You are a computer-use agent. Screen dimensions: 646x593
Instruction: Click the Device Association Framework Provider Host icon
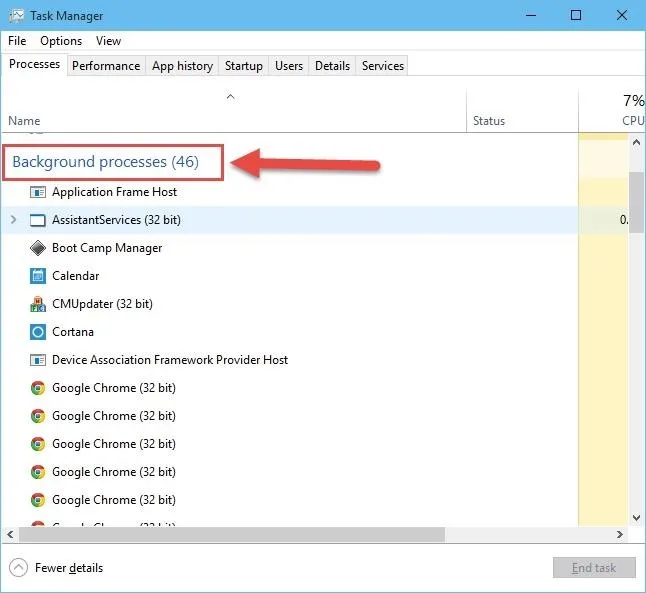pyautogui.click(x=38, y=360)
